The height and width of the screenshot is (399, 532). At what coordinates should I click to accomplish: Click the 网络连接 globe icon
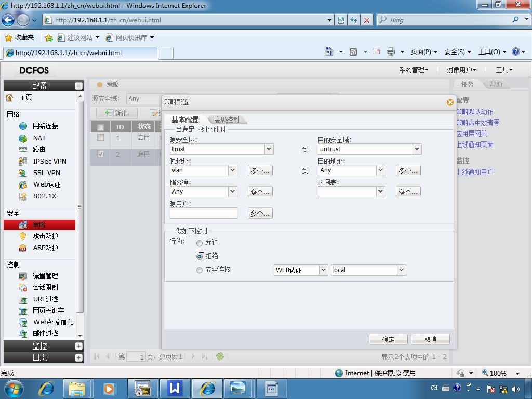click(x=23, y=126)
